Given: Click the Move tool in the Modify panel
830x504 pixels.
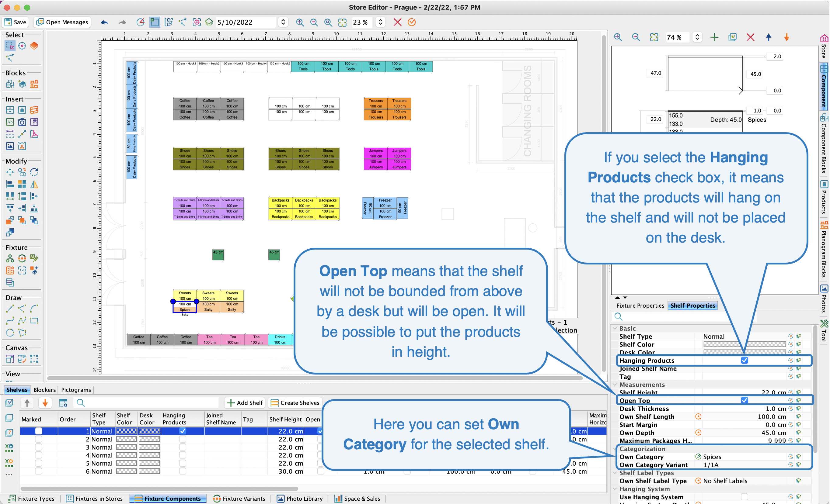Looking at the screenshot, I should pyautogui.click(x=10, y=172).
